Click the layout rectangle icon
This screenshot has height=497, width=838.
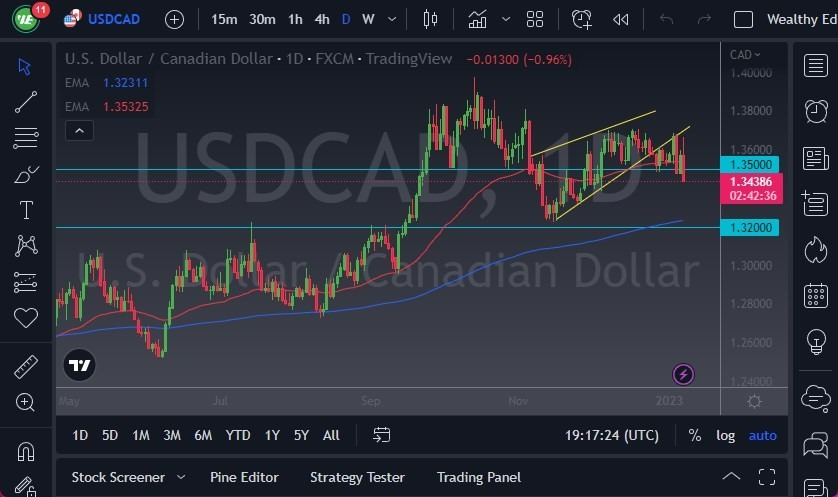click(x=743, y=20)
